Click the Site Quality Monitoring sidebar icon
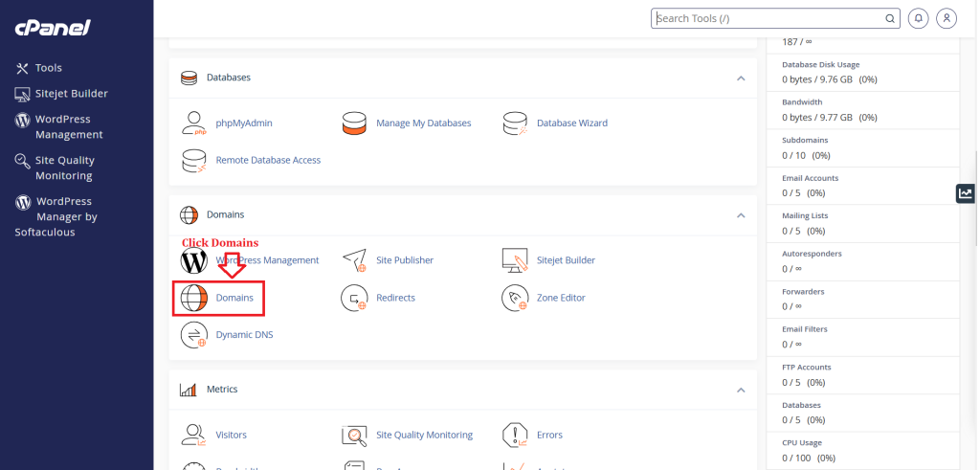980x470 pixels. pos(23,161)
